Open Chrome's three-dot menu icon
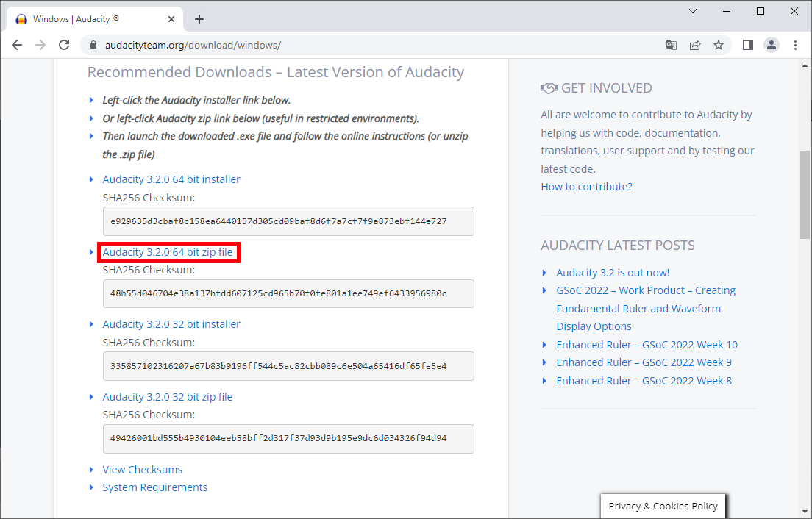Image resolution: width=812 pixels, height=519 pixels. pyautogui.click(x=795, y=45)
